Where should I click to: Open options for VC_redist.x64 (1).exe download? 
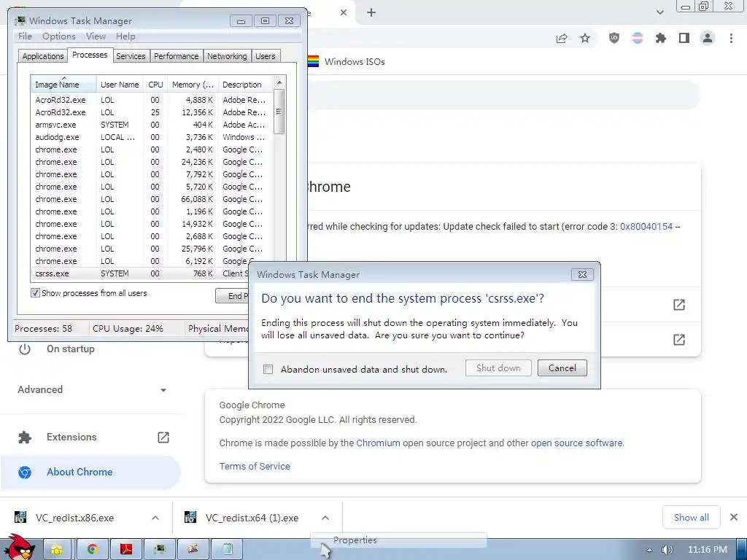tap(325, 518)
